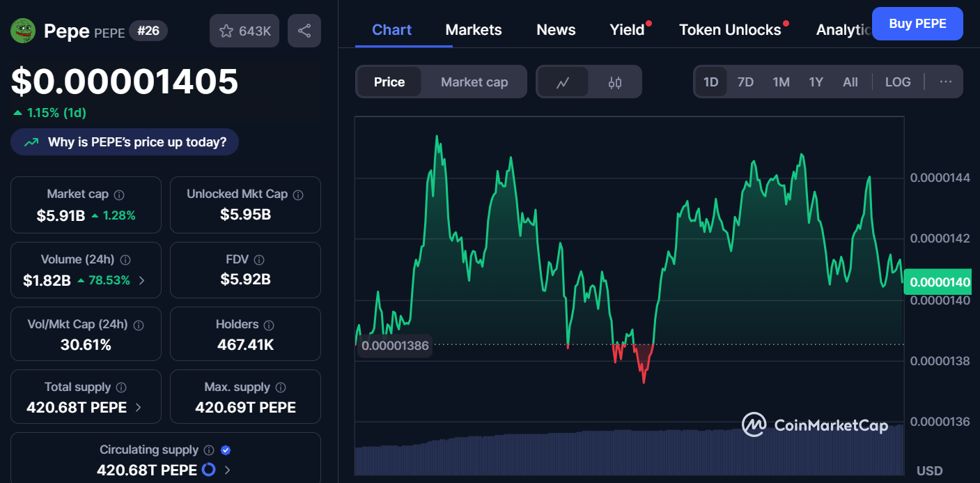
Task: Click the Market cap info icon
Action: point(119,194)
